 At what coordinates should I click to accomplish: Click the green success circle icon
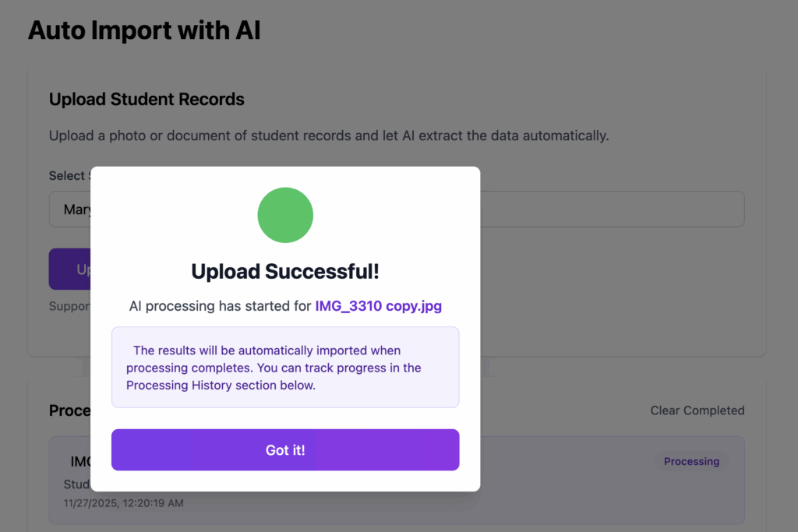tap(285, 215)
